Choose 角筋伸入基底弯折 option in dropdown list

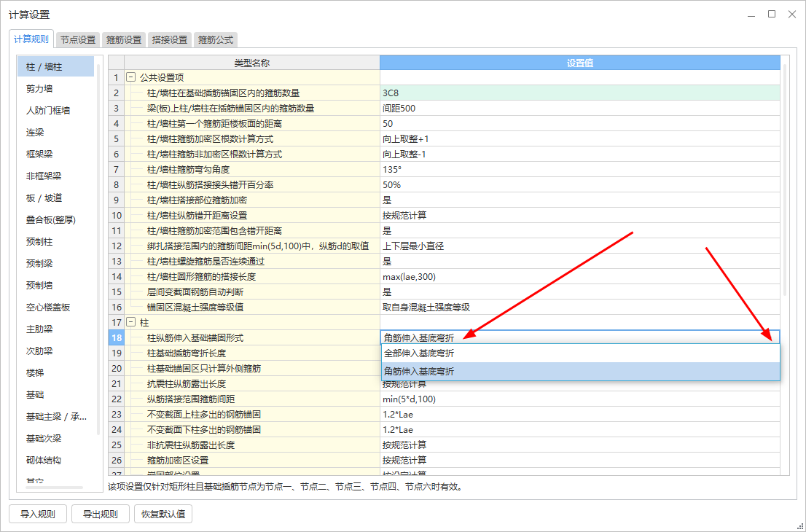point(580,371)
